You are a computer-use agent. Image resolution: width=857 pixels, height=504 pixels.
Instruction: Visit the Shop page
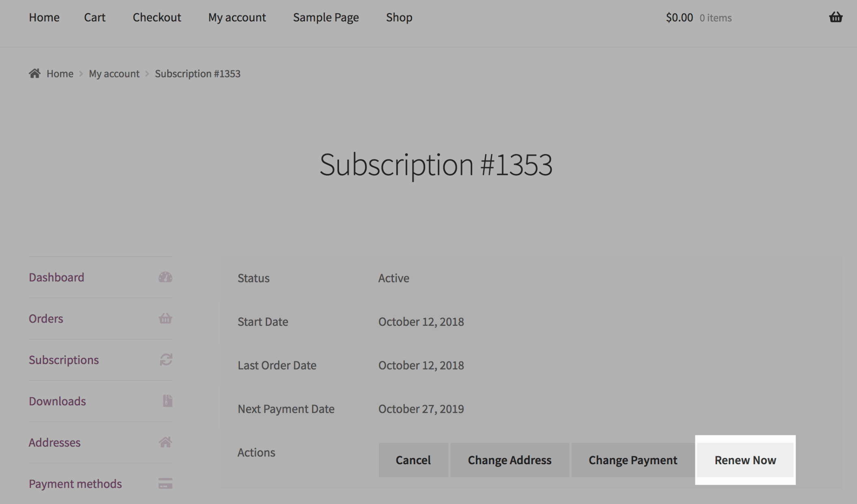399,17
